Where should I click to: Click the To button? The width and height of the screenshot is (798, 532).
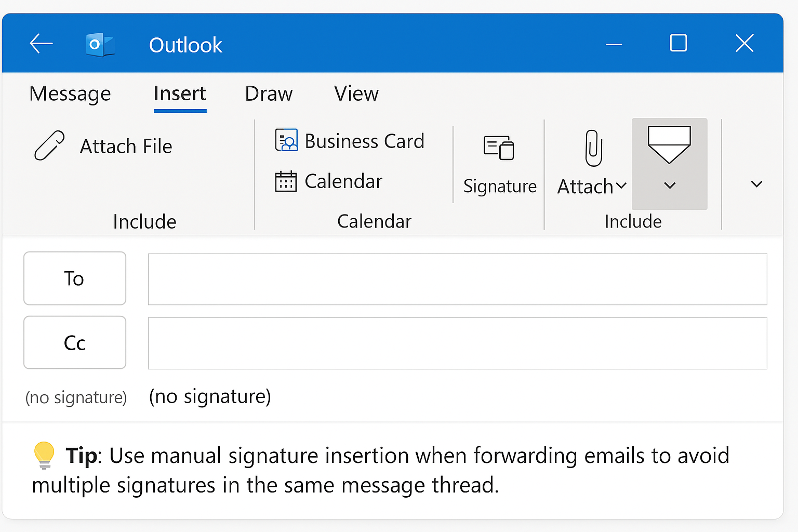74,278
